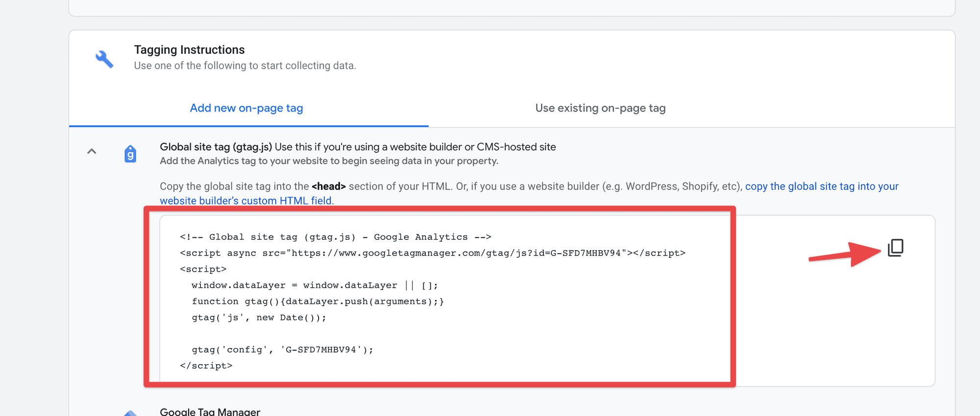The image size is (980, 416).
Task: Switch to Use existing on-page tag tab
Action: click(x=600, y=108)
